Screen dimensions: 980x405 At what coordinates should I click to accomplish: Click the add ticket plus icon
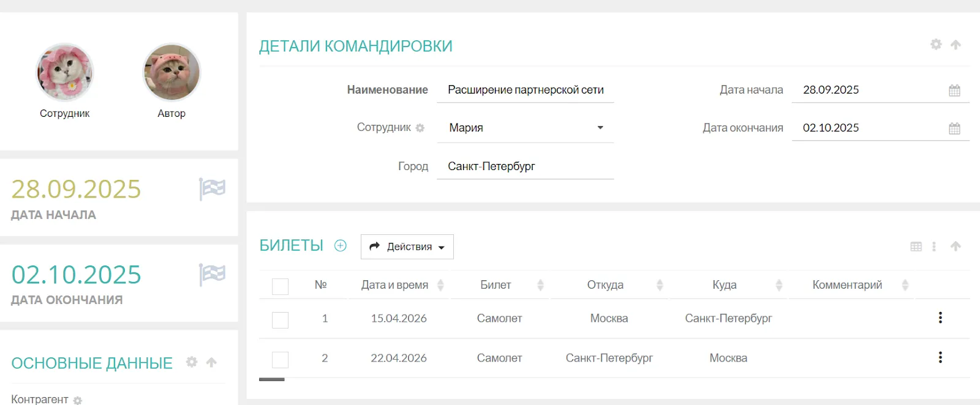pos(341,246)
